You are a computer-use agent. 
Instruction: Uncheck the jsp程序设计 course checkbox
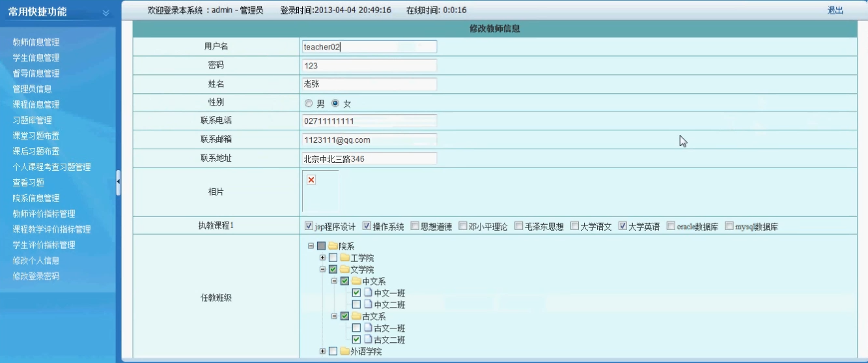(309, 226)
